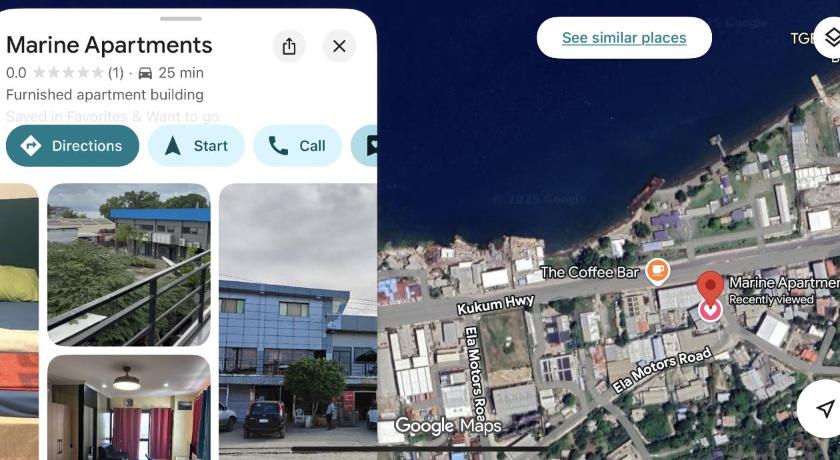Open the blue building street photo
This screenshot has width=840, height=460.
coord(298,321)
